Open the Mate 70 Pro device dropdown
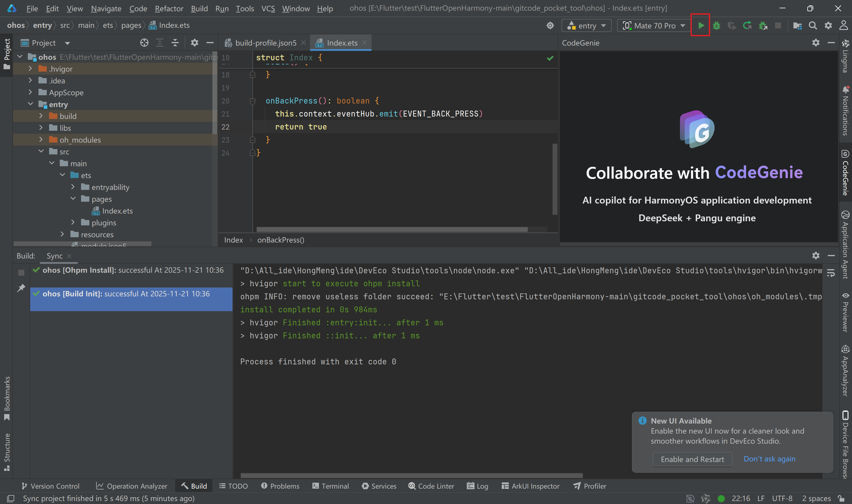852x504 pixels. pyautogui.click(x=654, y=25)
